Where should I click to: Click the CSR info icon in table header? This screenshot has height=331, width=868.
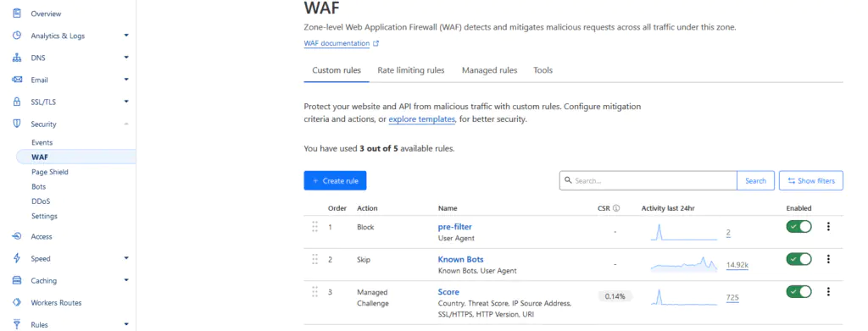[x=616, y=208]
